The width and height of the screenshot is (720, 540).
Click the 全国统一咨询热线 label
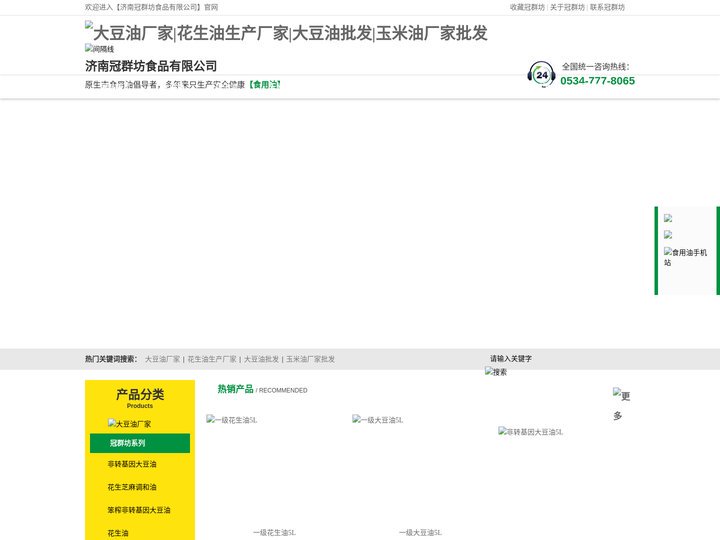(x=596, y=67)
